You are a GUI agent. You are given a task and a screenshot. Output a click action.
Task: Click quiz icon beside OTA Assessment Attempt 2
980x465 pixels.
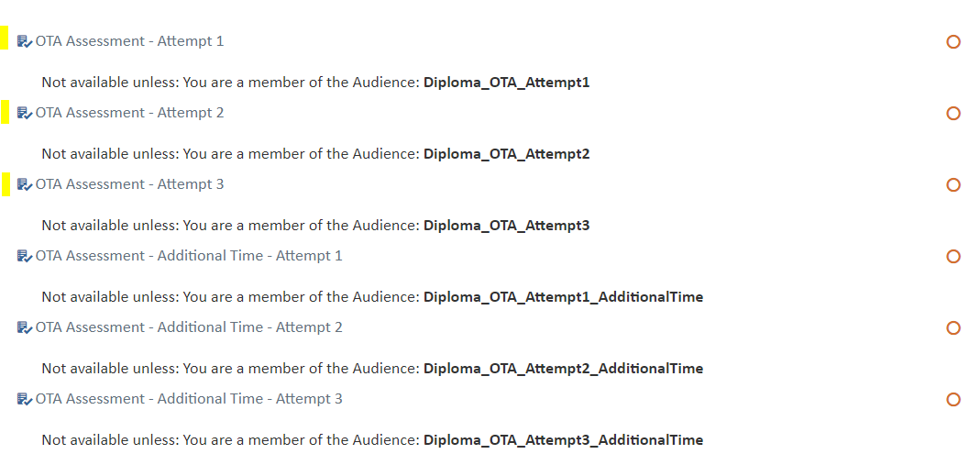tap(25, 113)
